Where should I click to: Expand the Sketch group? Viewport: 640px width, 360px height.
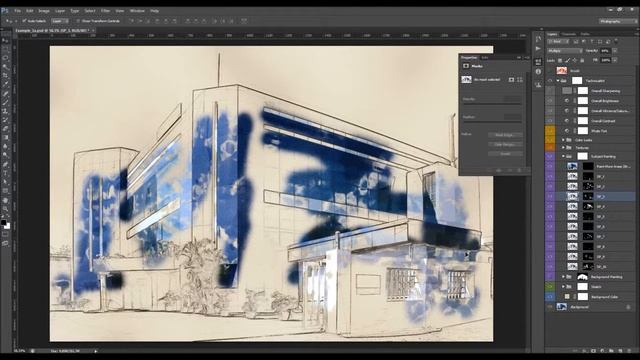click(564, 287)
